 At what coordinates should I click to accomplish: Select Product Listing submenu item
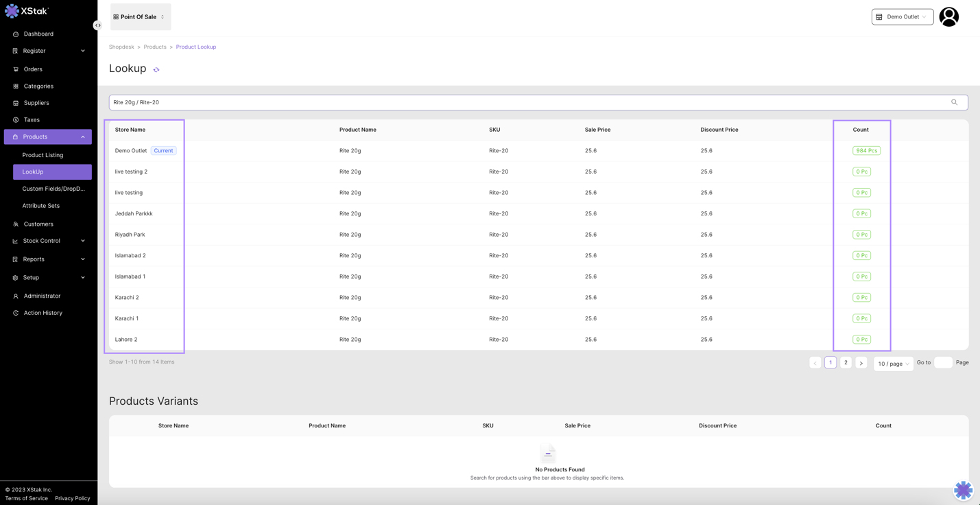[x=43, y=155]
